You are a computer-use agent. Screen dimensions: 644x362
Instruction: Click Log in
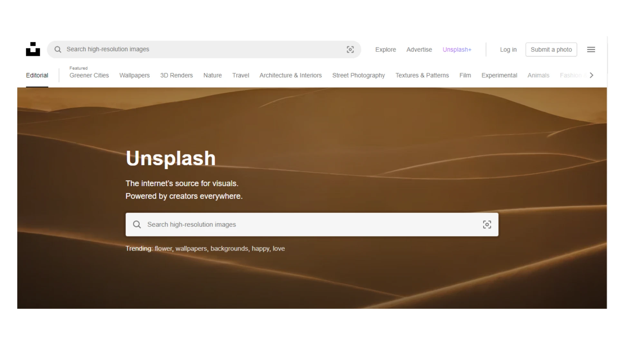(508, 50)
